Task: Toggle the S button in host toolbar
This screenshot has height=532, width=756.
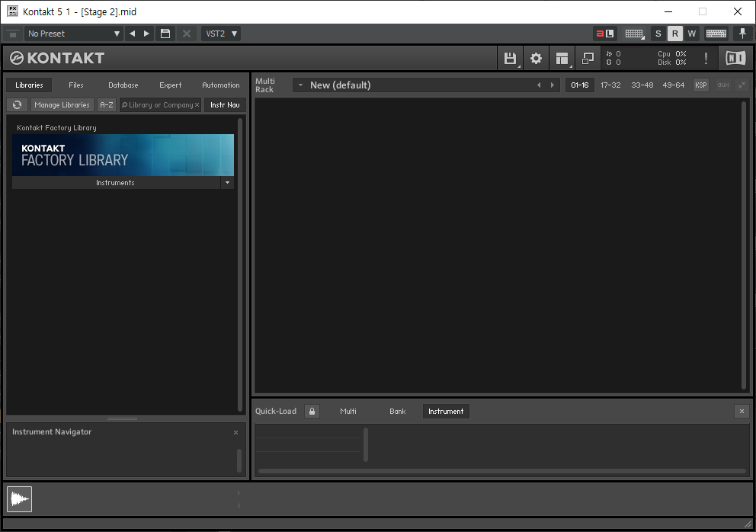Action: click(658, 34)
